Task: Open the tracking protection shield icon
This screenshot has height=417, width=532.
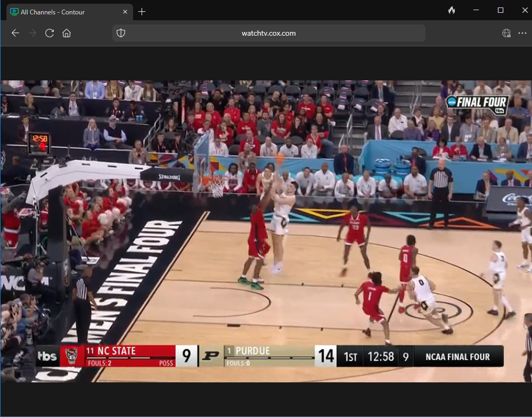Action: pos(121,33)
